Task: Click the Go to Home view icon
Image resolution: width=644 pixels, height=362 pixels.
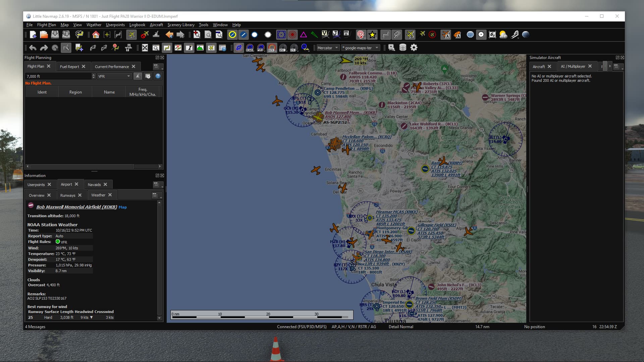Action: pos(96,35)
